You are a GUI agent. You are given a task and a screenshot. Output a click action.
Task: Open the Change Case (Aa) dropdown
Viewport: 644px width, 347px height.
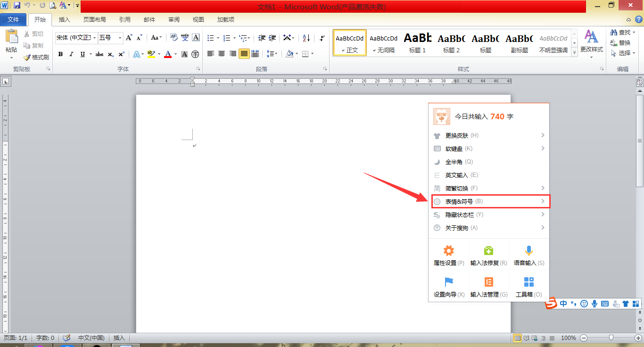click(x=156, y=38)
